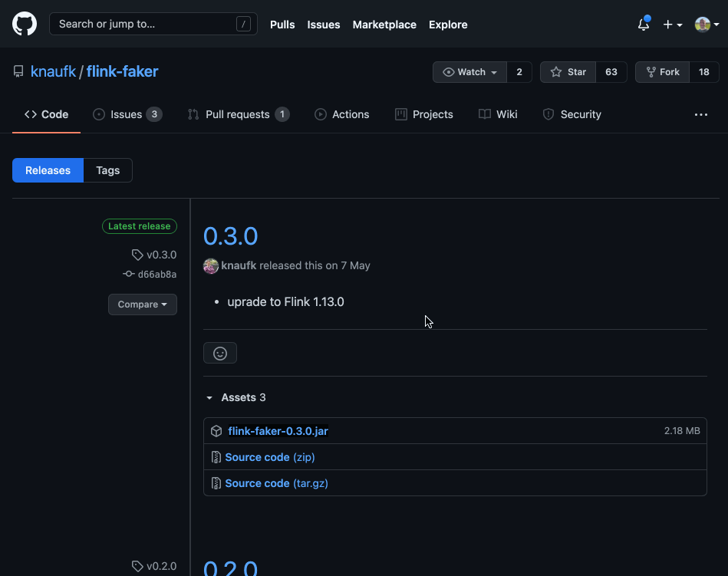Click the 2.18 MB file size text

point(682,431)
